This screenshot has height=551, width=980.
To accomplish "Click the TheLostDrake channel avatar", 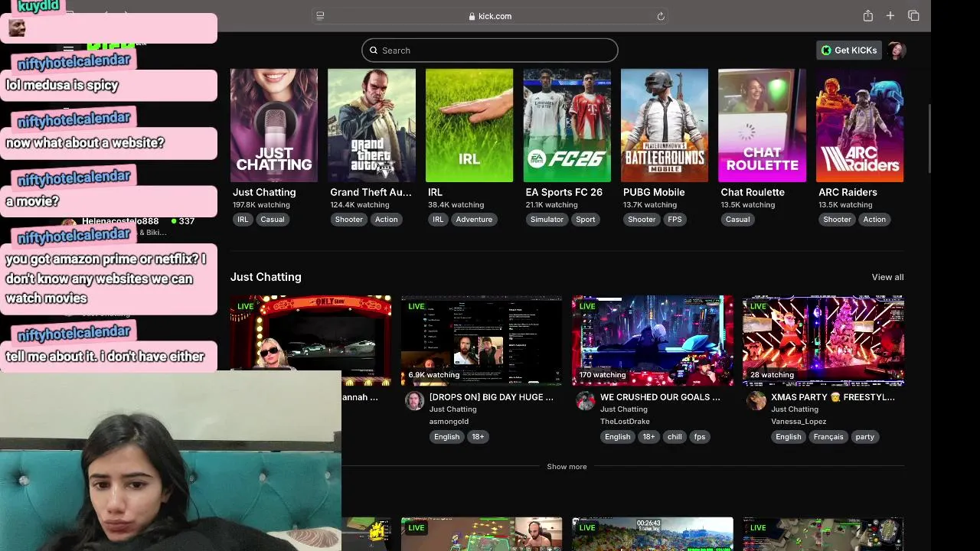I will [x=585, y=401].
